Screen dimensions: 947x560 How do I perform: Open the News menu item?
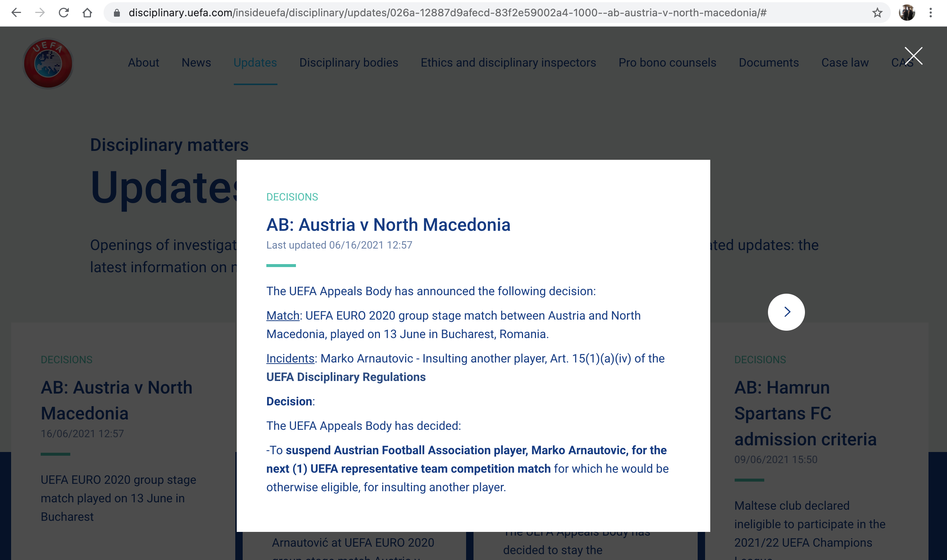pyautogui.click(x=196, y=63)
